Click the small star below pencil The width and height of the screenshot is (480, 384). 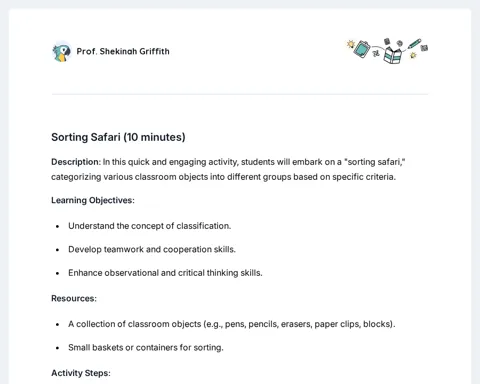[413, 55]
